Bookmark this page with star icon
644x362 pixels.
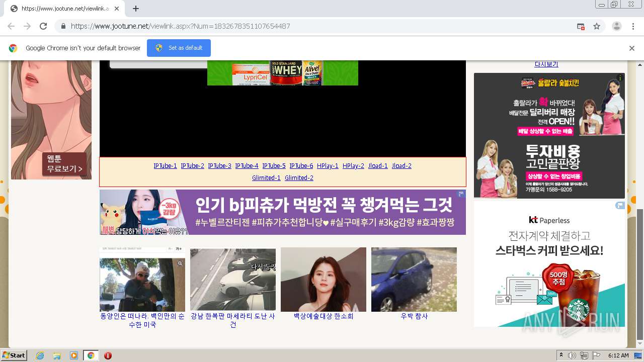point(597,26)
